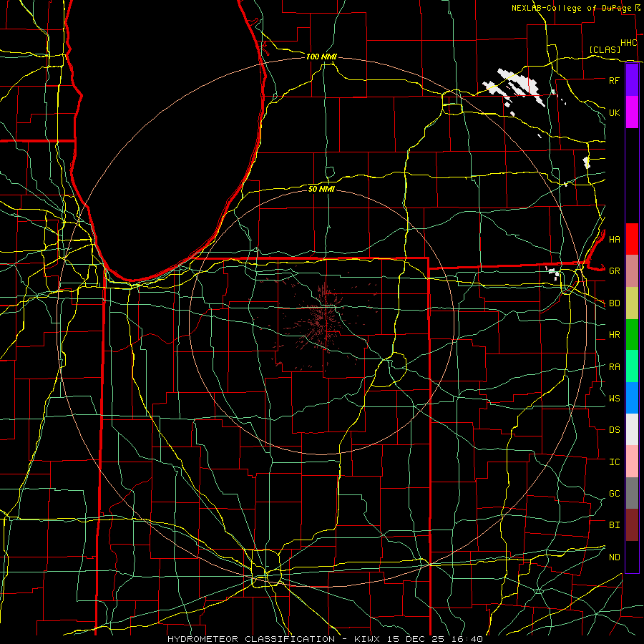Viewport: 644px width, 644px height.
Task: Click the 50 NMI range ring label
Action: (x=321, y=189)
